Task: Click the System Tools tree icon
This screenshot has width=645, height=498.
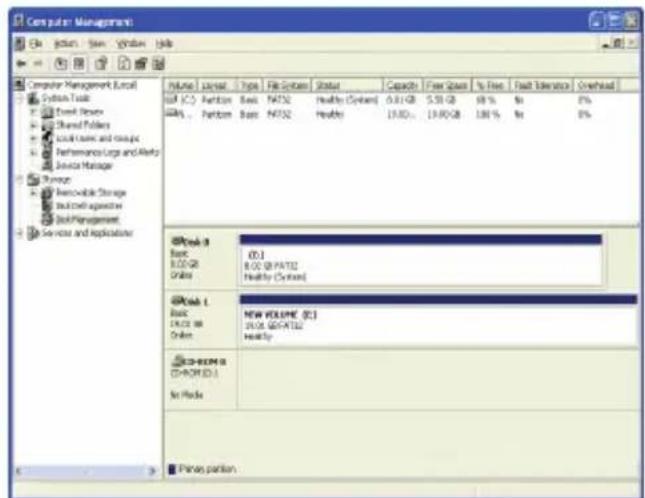Action: tap(33, 98)
